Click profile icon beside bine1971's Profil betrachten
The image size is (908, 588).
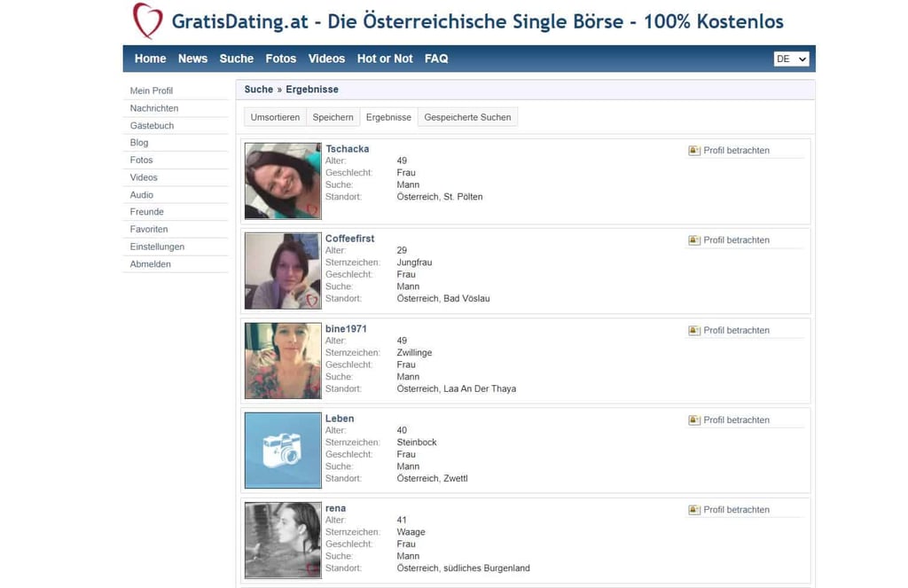694,331
